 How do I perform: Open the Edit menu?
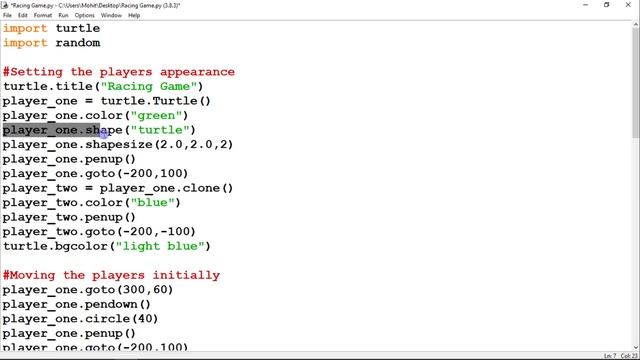pyautogui.click(x=22, y=15)
